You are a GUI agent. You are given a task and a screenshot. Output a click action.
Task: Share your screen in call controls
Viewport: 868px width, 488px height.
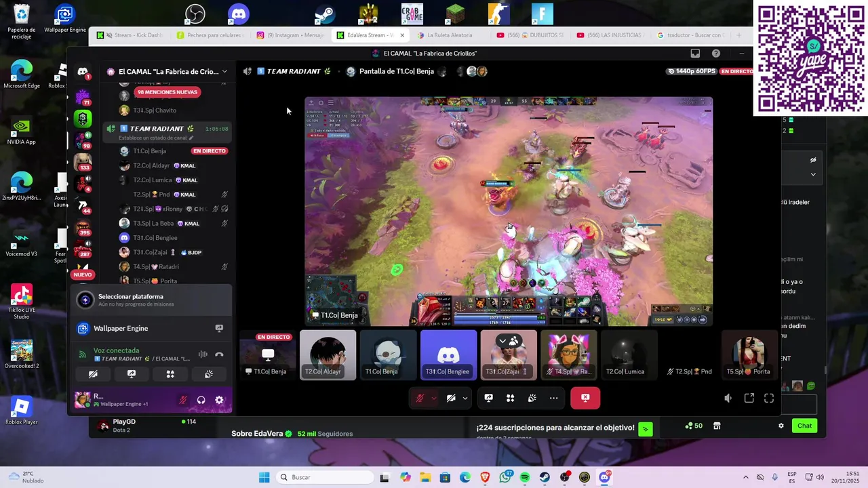click(x=488, y=398)
